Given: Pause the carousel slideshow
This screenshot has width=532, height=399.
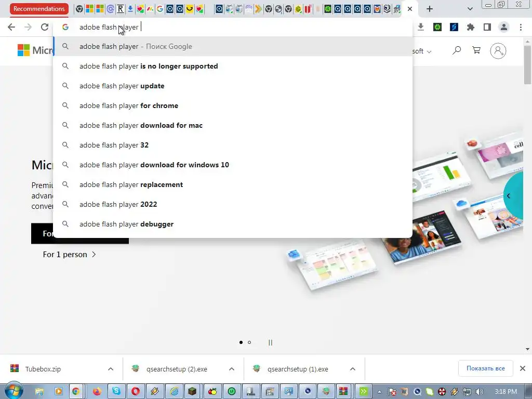Looking at the screenshot, I should (x=270, y=342).
